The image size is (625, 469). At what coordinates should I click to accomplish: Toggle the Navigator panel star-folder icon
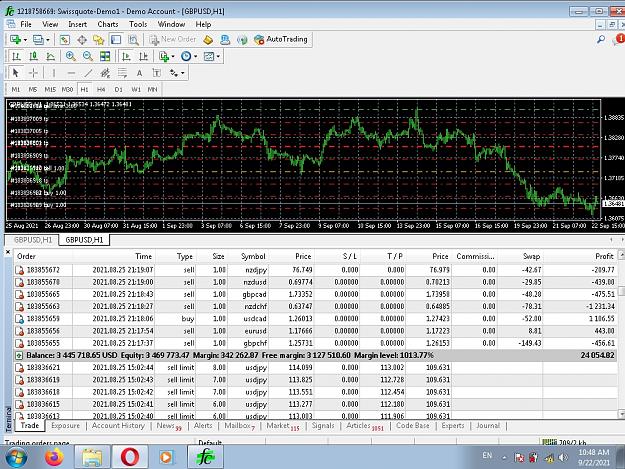tap(98, 39)
